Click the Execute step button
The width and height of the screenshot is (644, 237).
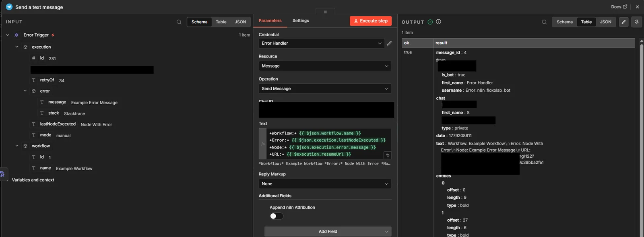click(x=371, y=21)
